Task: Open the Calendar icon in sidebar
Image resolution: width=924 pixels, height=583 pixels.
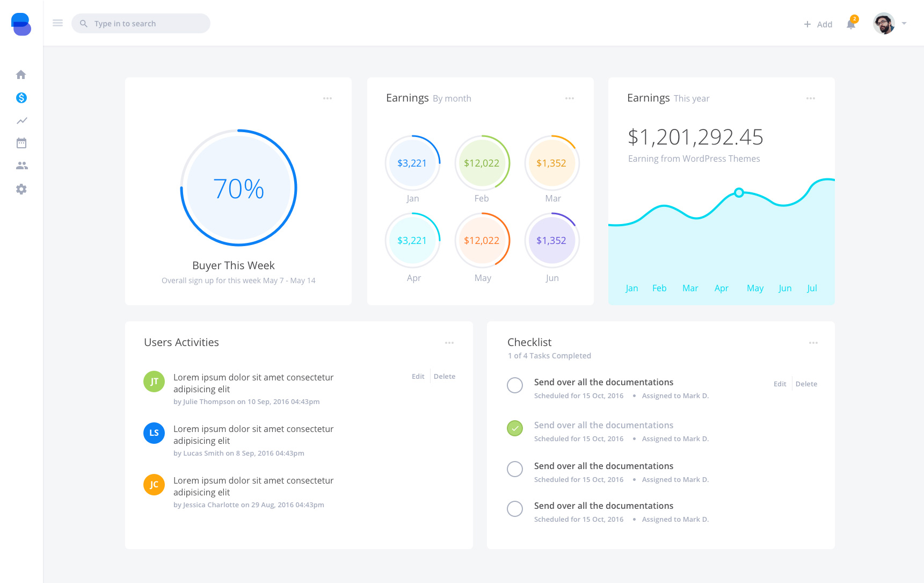Action: click(x=21, y=143)
